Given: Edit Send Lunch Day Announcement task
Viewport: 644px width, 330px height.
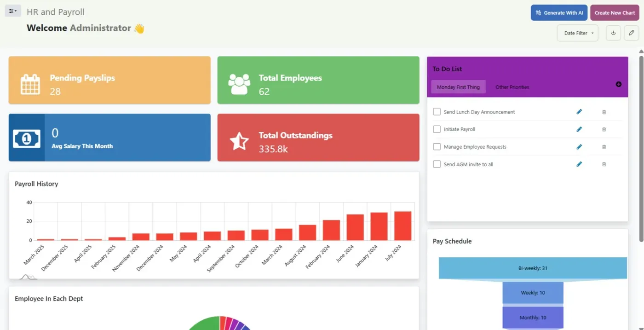Looking at the screenshot, I should tap(579, 112).
